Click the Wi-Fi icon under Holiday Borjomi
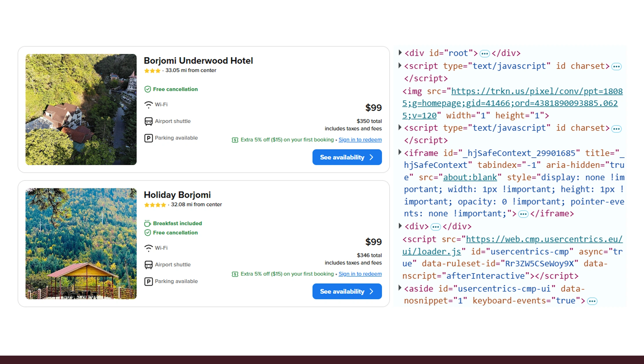 click(x=149, y=248)
